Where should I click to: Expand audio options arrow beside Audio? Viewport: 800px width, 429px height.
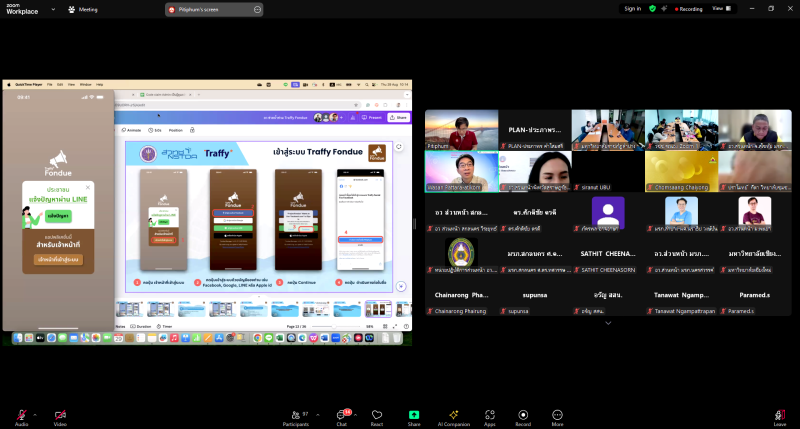35,412
